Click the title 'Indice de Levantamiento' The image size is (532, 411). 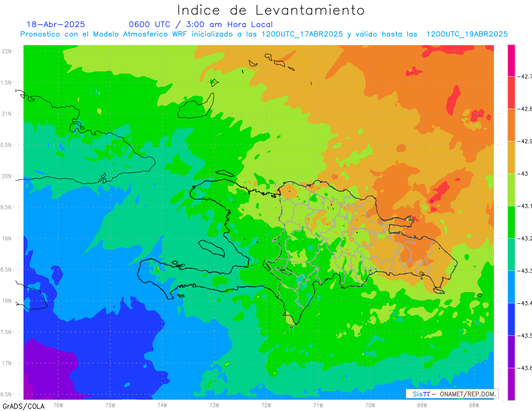(271, 10)
